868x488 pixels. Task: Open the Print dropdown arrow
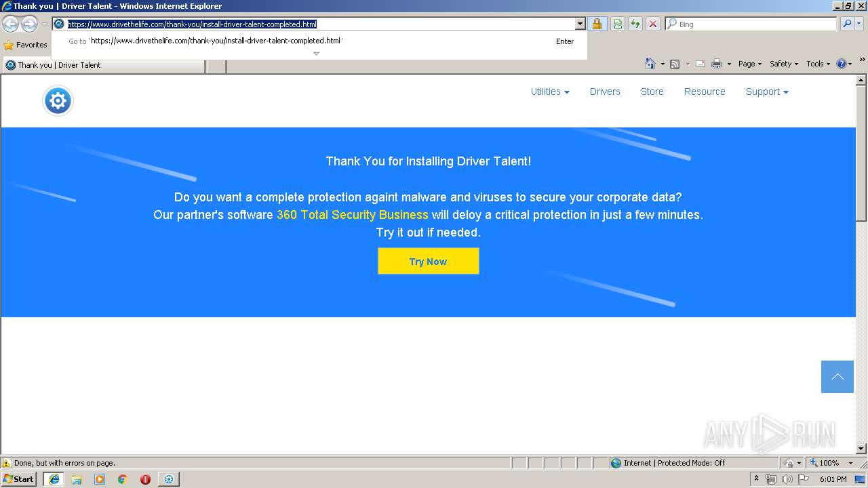pyautogui.click(x=729, y=64)
